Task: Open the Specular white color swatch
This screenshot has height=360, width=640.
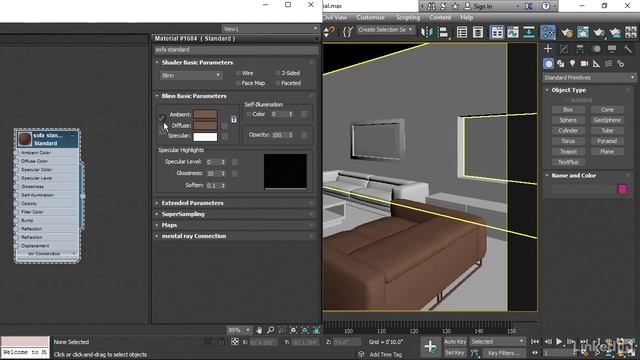Action: (x=205, y=136)
